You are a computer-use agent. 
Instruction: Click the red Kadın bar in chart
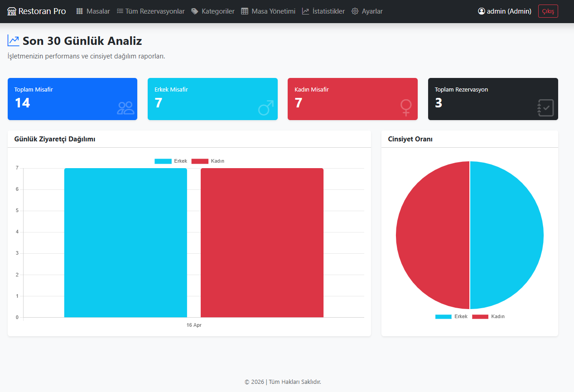(262, 242)
